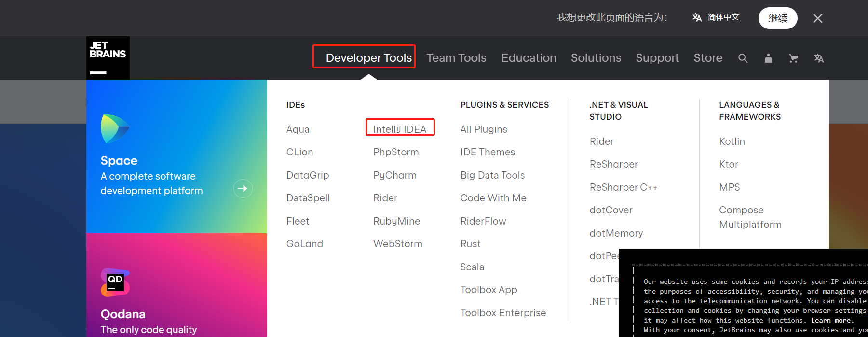The height and width of the screenshot is (337, 868).
Task: Open Fleet link
Action: (298, 221)
